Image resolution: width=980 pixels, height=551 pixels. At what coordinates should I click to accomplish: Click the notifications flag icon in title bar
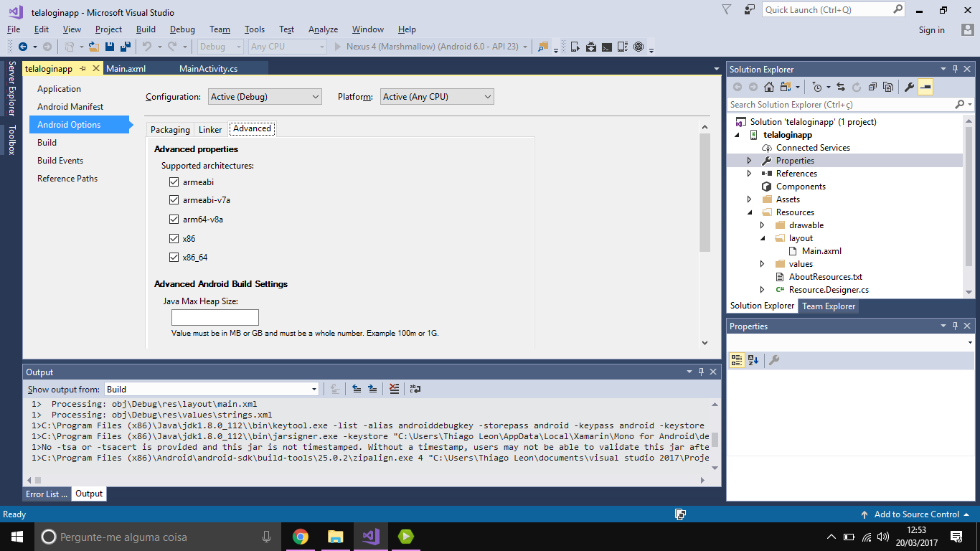pos(727,9)
